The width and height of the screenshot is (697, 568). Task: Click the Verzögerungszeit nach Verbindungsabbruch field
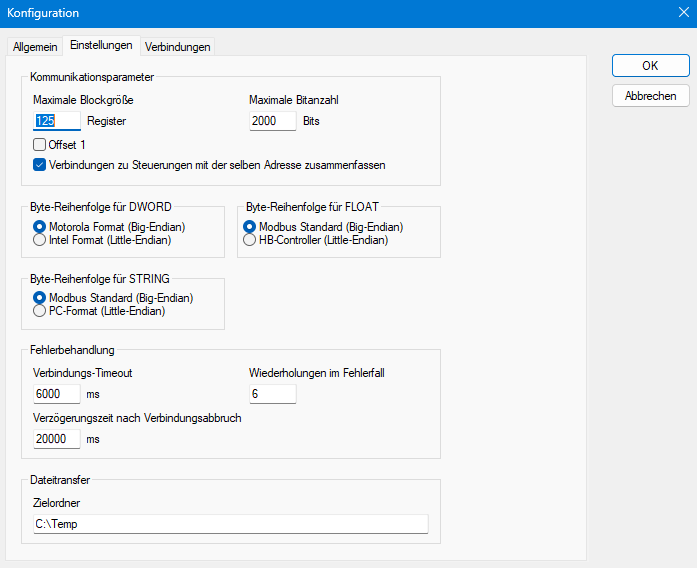point(56,439)
